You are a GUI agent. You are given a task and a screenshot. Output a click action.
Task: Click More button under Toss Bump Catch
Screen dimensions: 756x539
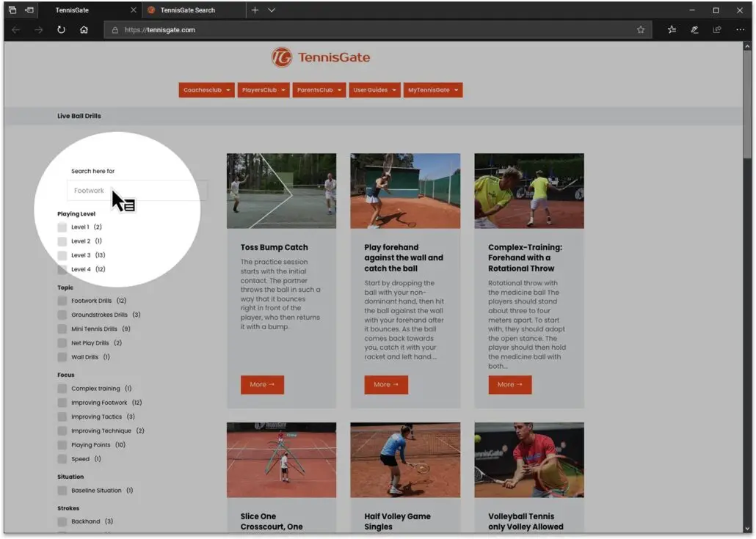(262, 384)
